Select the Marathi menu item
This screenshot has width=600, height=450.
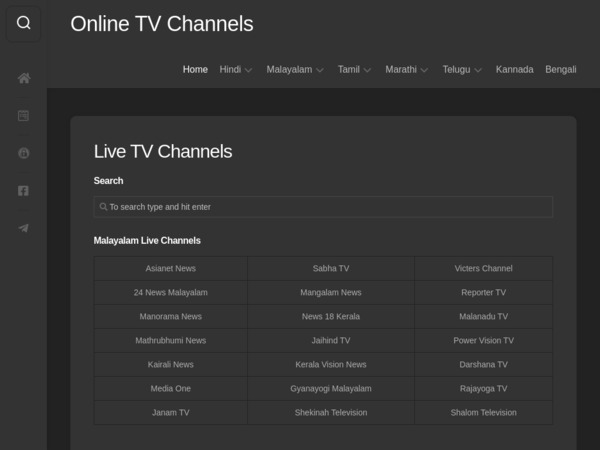pos(401,69)
